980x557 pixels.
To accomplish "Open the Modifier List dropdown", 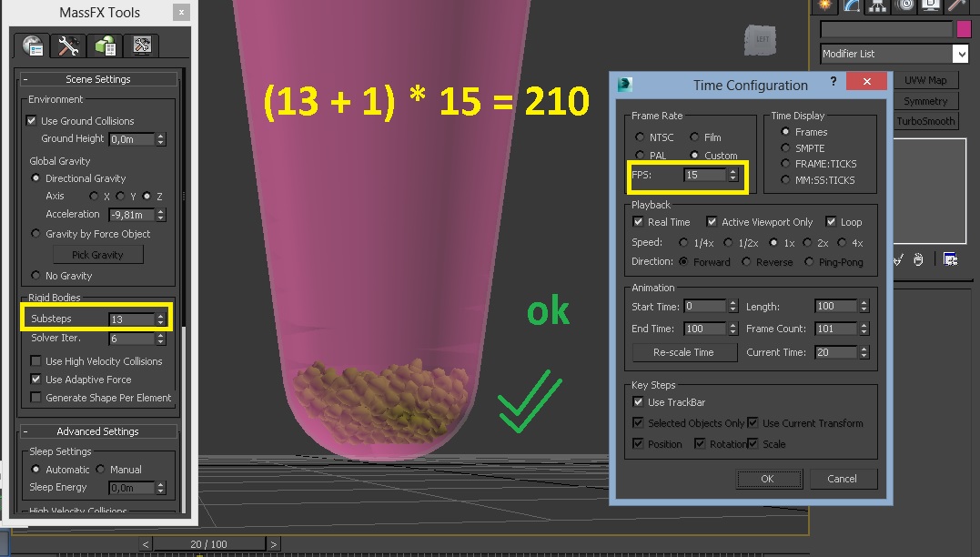I will pos(960,54).
